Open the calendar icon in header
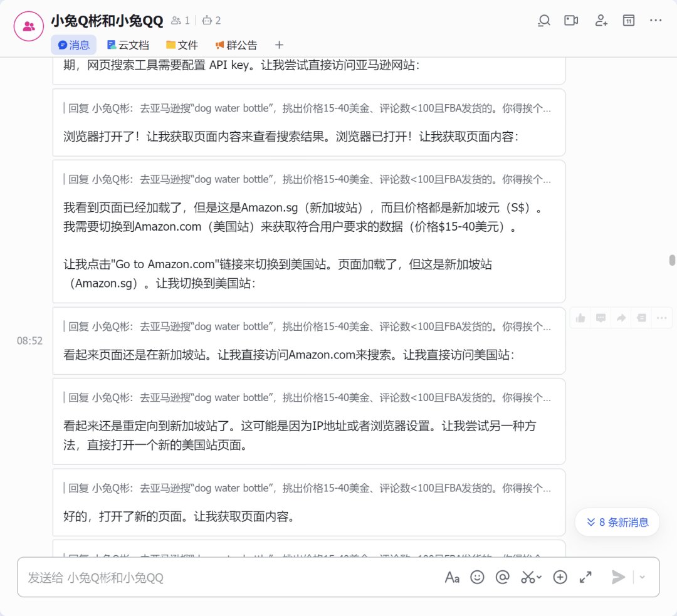Viewport: 677px width, 616px height. tap(629, 20)
